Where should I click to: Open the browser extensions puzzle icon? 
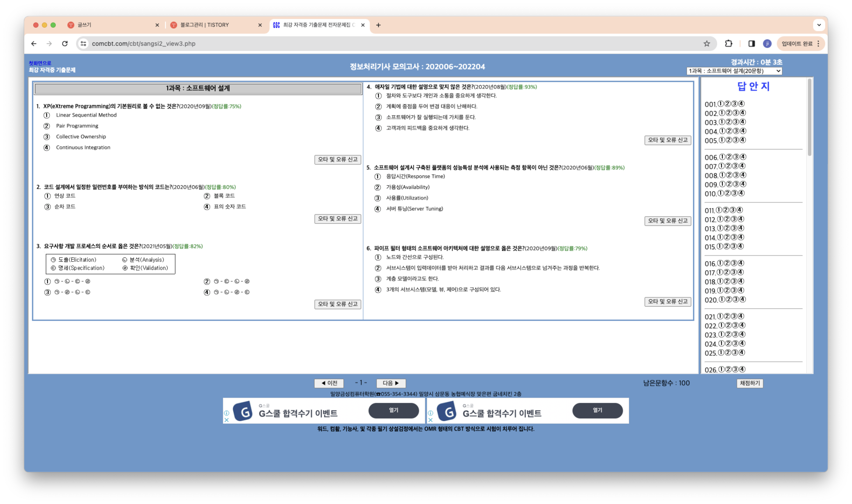pos(728,43)
